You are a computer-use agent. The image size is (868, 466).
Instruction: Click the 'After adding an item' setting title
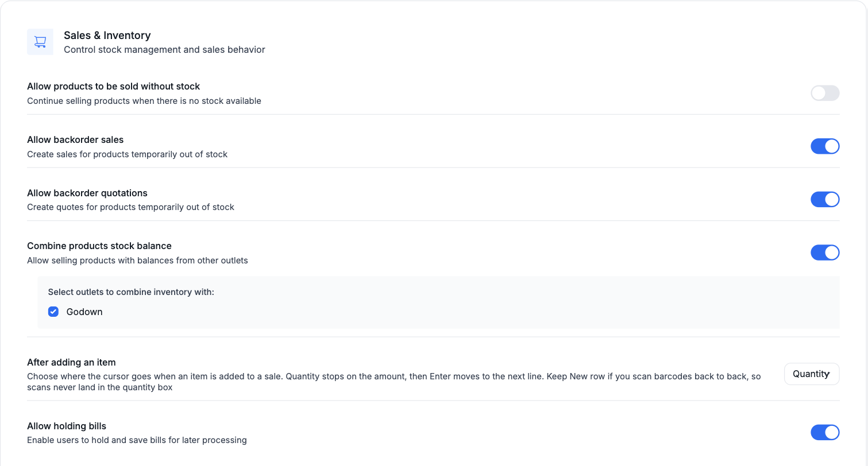(x=71, y=362)
